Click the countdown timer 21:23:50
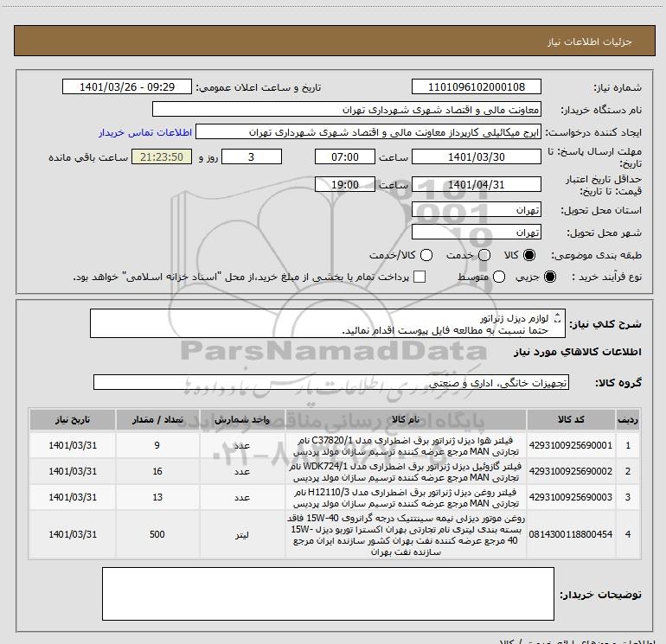This screenshot has width=666, height=644. pos(162,157)
